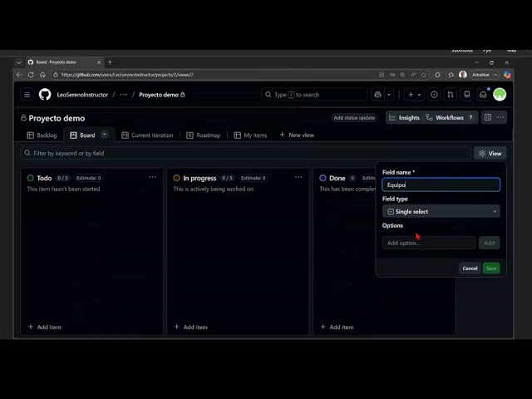The width and height of the screenshot is (532, 399).
Task: Close the Board Proyecto demo tab
Action: coord(99,62)
